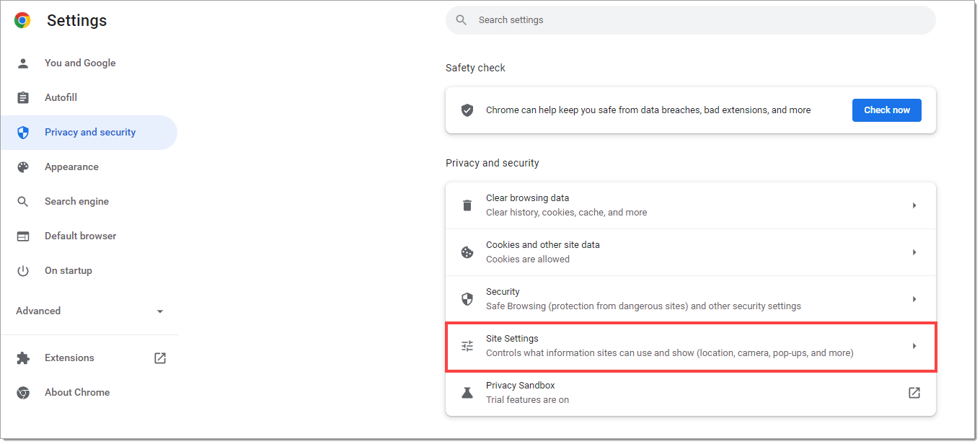The height and width of the screenshot is (444, 980).
Task: Click Security row title
Action: click(503, 292)
